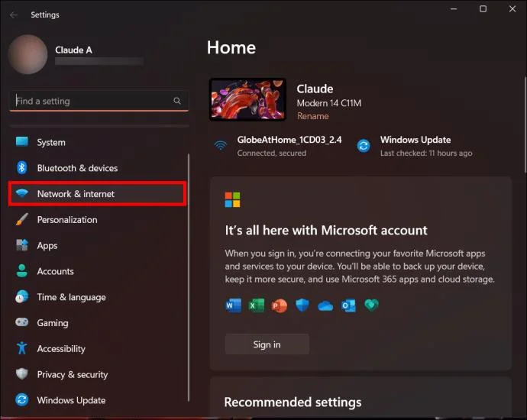
Task: Open Windows Update from sidebar
Action: [98, 400]
